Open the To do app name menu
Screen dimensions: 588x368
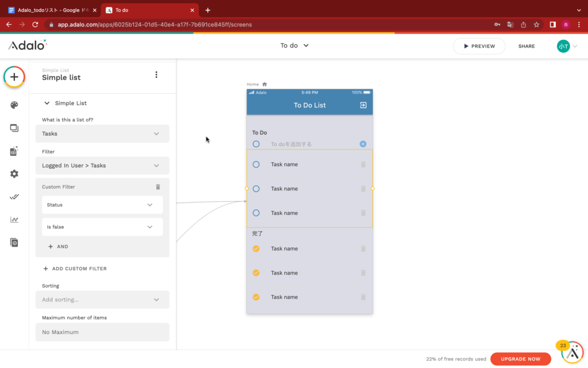coord(295,45)
